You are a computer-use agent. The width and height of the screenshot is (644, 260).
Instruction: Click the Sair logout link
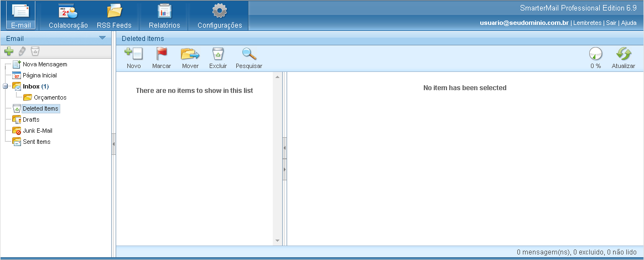pyautogui.click(x=610, y=23)
